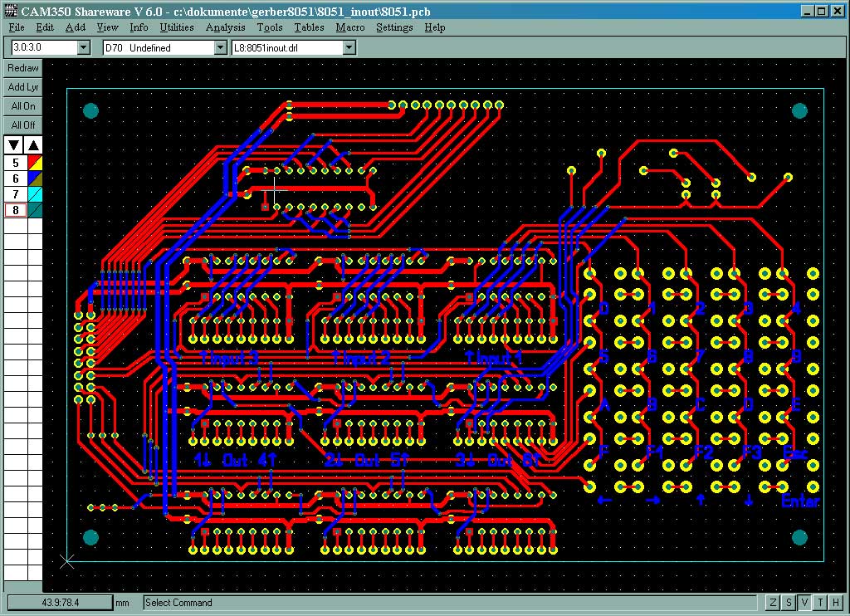
Task: Click layer 5 red/yellow color swatch
Action: [x=35, y=163]
